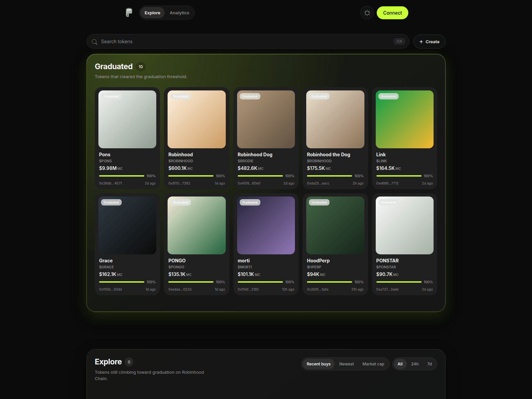
Task: Switch to the Explore tab
Action: tap(152, 13)
